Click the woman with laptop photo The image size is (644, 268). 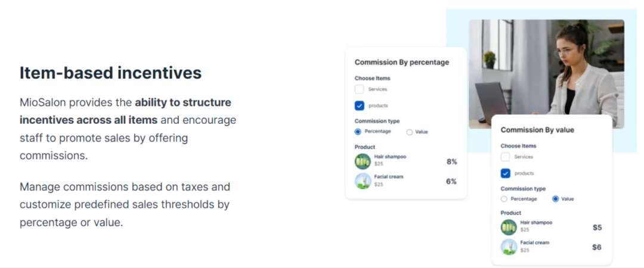point(546,66)
